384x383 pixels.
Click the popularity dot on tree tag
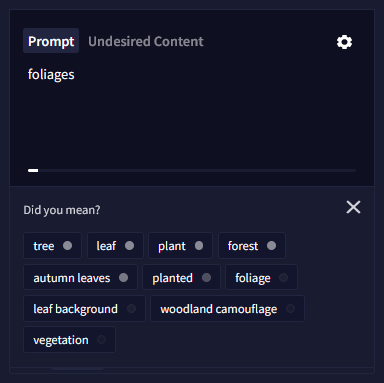click(x=67, y=246)
